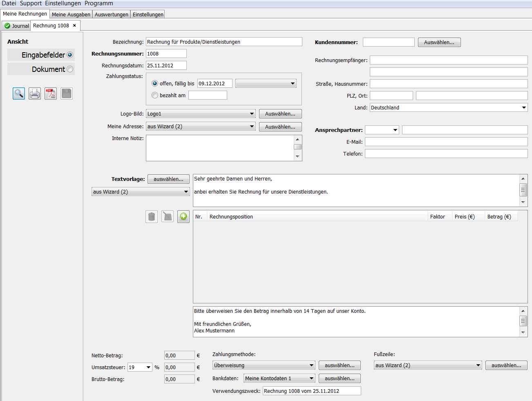Image resolution: width=532 pixels, height=401 pixels.
Task: Click the magnifying glass preview icon
Action: (19, 94)
